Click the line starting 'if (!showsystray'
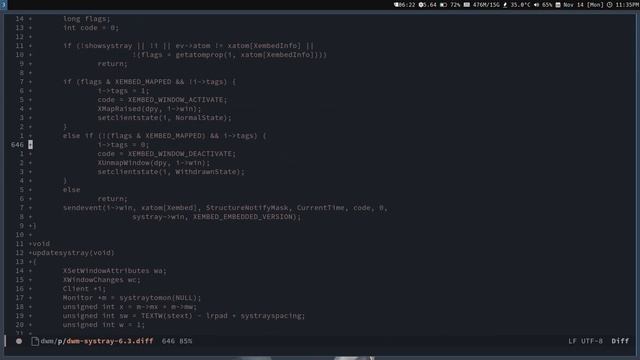The width and height of the screenshot is (640, 360). click(x=189, y=46)
